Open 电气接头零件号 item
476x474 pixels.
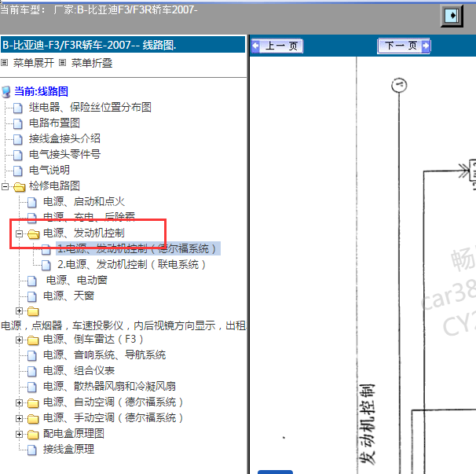coord(64,154)
